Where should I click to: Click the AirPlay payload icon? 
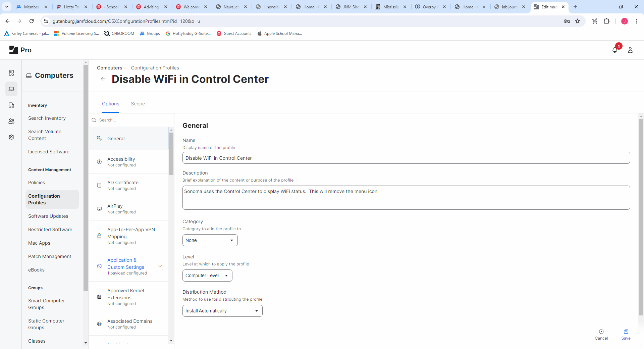(x=99, y=209)
